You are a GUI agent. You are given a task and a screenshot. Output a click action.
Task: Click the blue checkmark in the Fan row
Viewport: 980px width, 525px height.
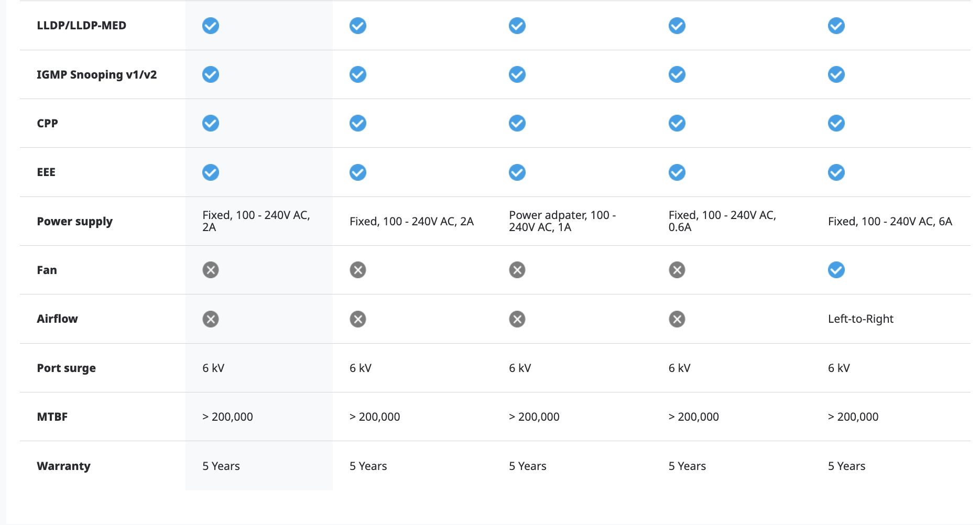click(x=836, y=270)
